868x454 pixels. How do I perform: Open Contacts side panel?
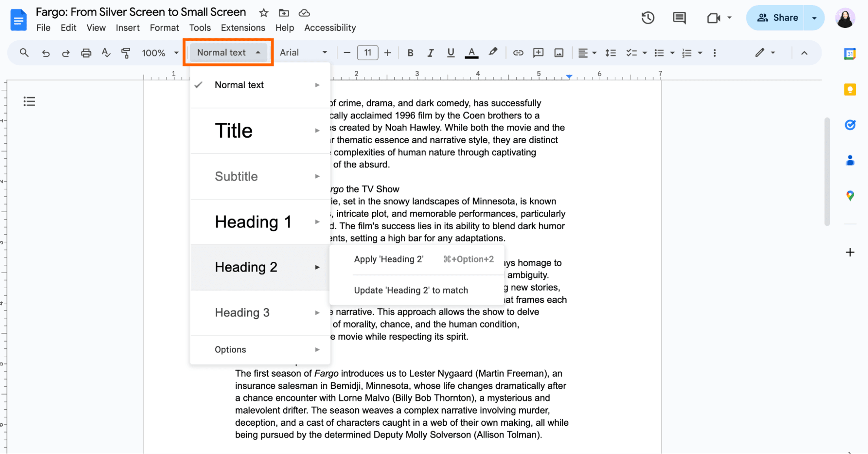pos(850,161)
